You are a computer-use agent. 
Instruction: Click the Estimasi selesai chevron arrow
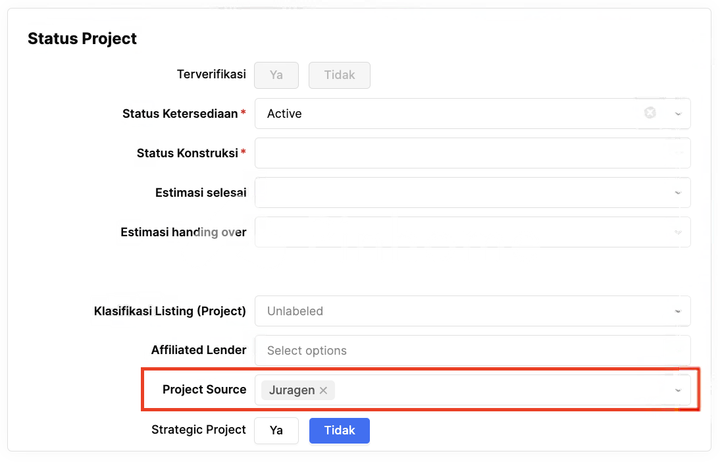(x=677, y=192)
